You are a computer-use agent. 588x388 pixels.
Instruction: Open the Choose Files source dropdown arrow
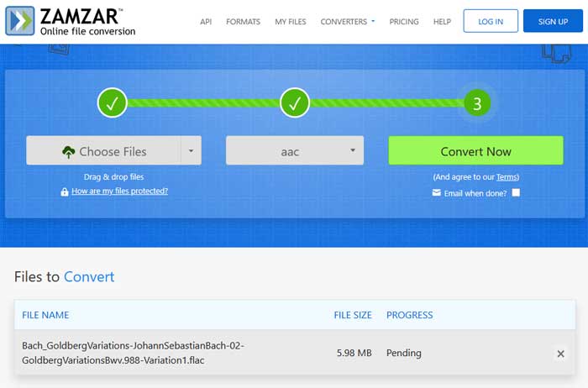[x=192, y=150]
